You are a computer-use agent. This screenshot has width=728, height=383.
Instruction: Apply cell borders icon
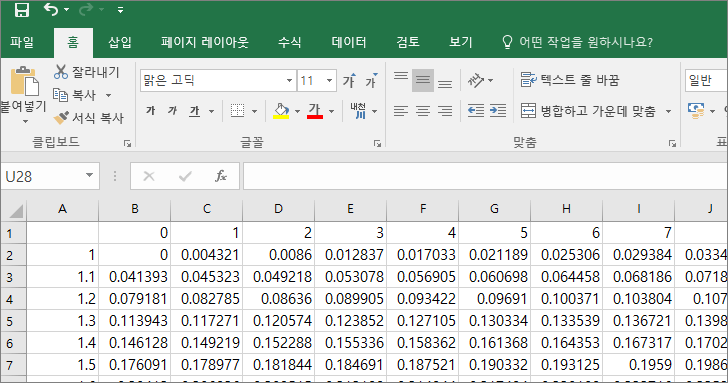[237, 110]
